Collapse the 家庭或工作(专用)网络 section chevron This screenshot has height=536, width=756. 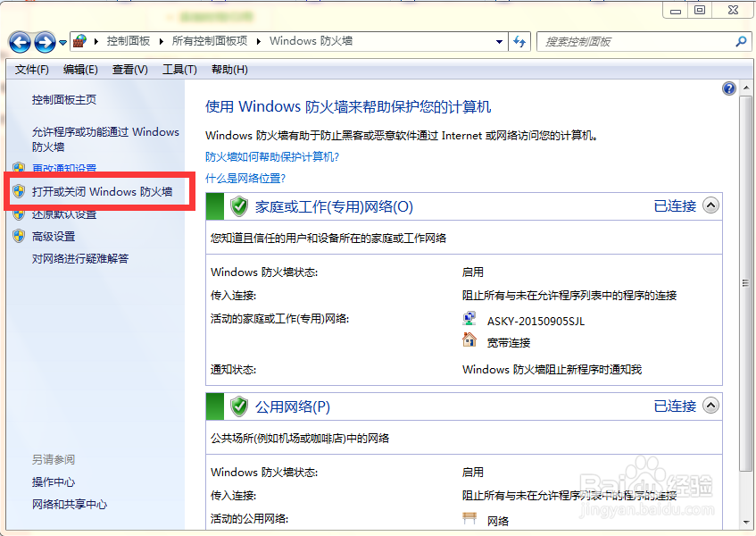tap(710, 205)
